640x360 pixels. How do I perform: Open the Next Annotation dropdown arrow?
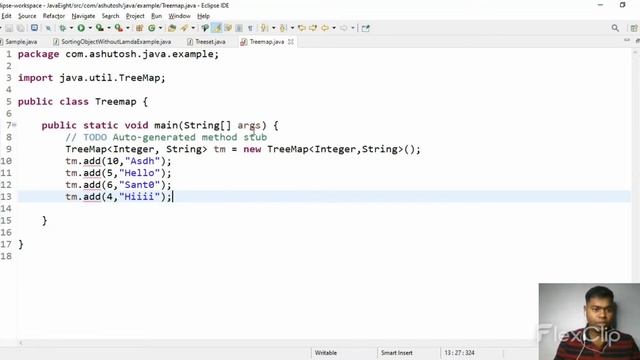(273, 28)
